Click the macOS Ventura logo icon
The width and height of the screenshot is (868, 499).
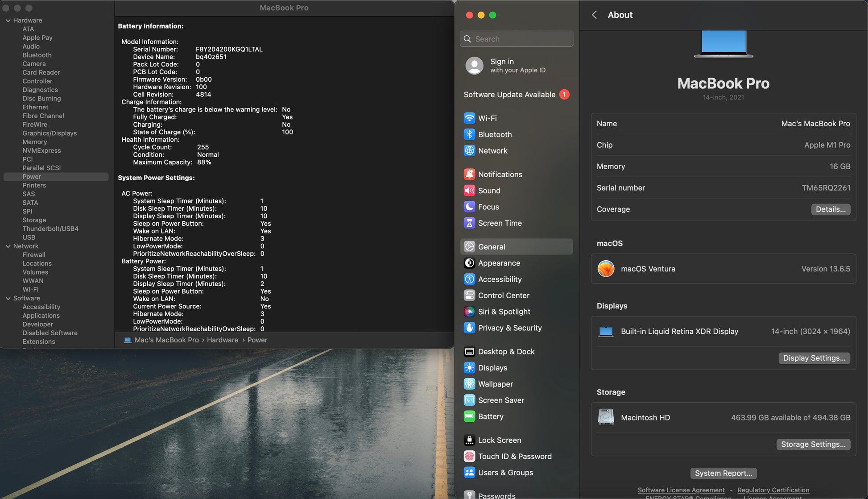pos(606,269)
